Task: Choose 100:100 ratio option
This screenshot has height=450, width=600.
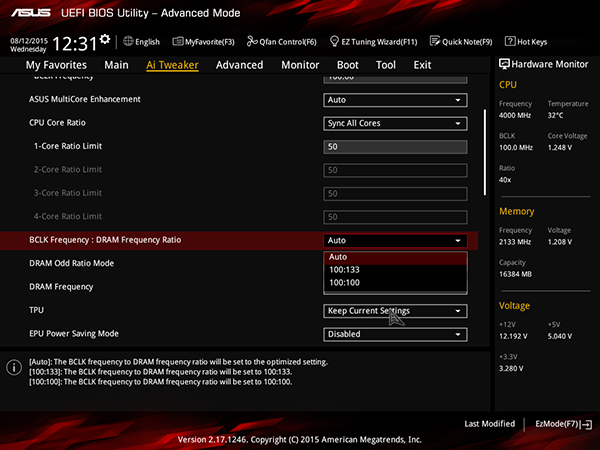Action: 395,283
